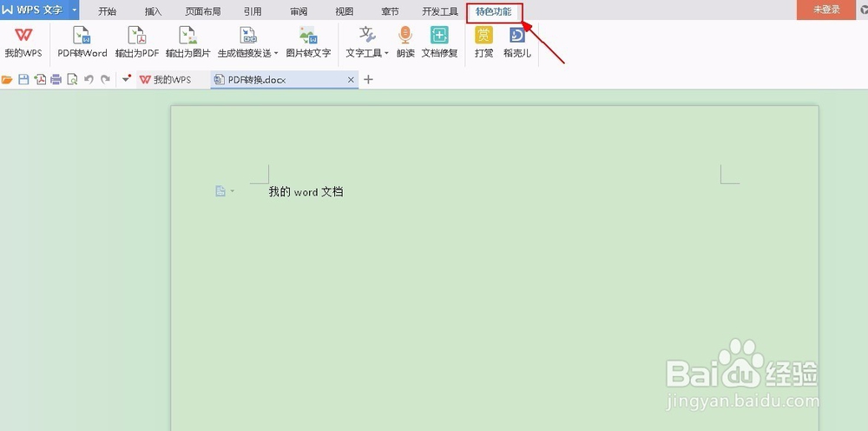
Task: Launch 图片转文字 OCR tool
Action: pos(308,42)
